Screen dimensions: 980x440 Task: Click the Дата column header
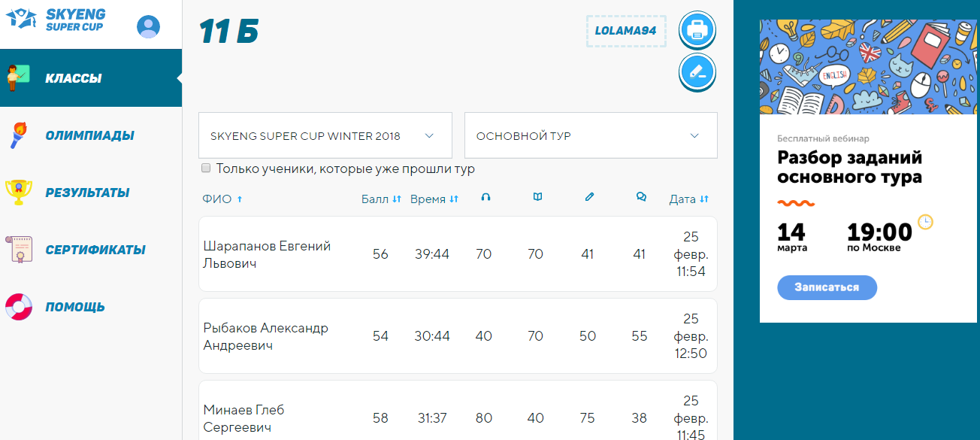tap(682, 199)
